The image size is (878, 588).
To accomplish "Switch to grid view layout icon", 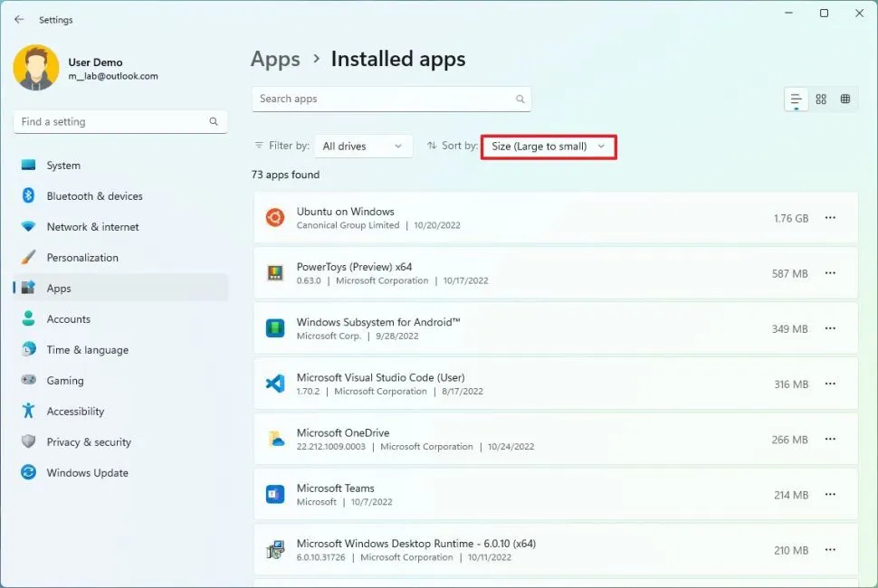I will coord(821,100).
